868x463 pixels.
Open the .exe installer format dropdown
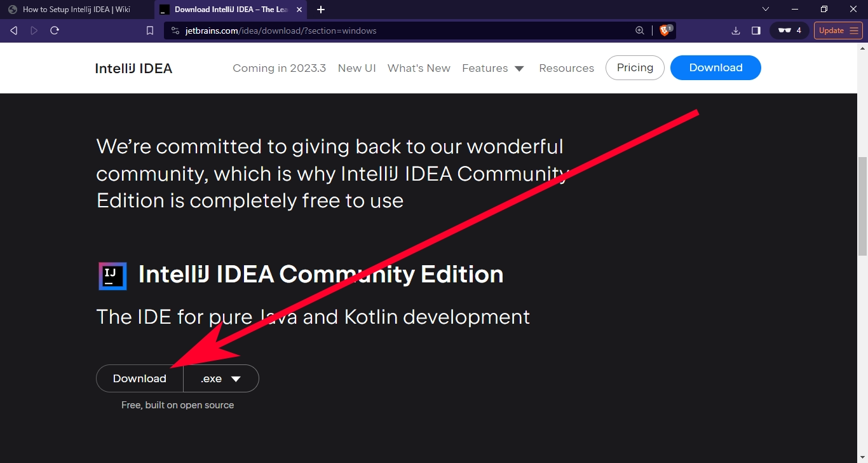(x=220, y=378)
